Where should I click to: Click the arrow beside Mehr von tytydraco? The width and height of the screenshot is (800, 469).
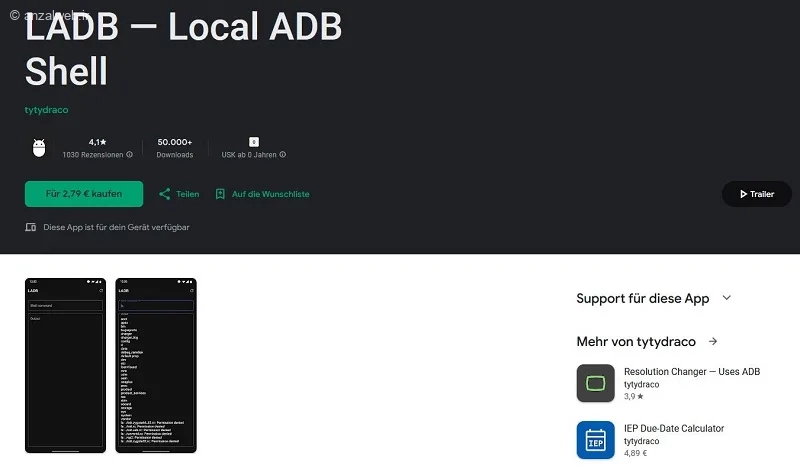point(713,341)
